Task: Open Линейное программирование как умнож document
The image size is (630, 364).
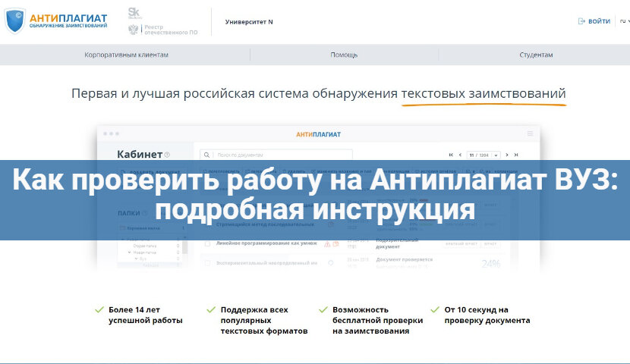Action: pos(266,243)
